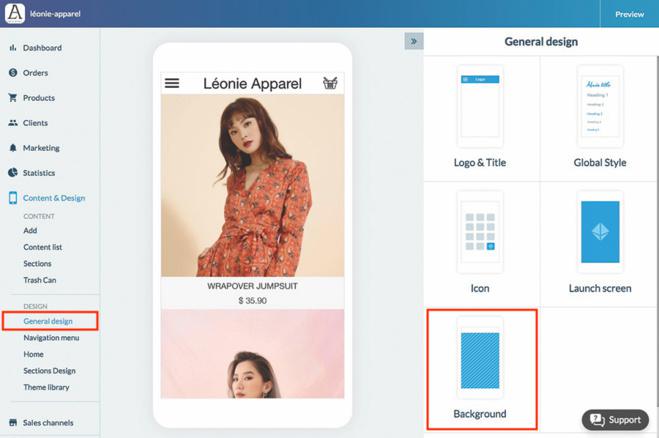The width and height of the screenshot is (659, 438).
Task: Open the Launch screen tile
Action: click(600, 244)
